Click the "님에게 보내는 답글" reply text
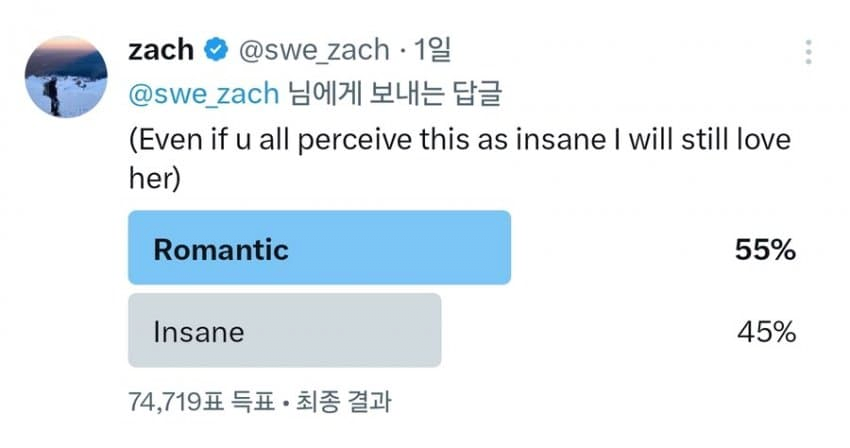 coord(392,96)
